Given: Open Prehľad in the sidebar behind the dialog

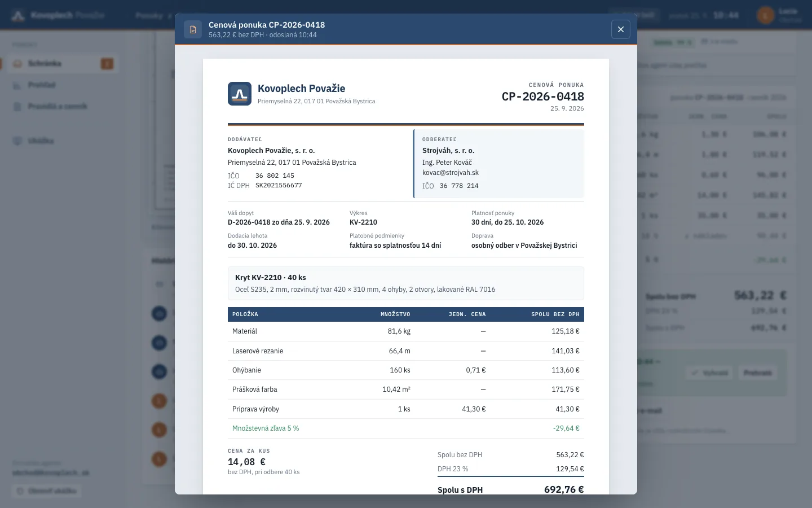Looking at the screenshot, I should [61, 85].
